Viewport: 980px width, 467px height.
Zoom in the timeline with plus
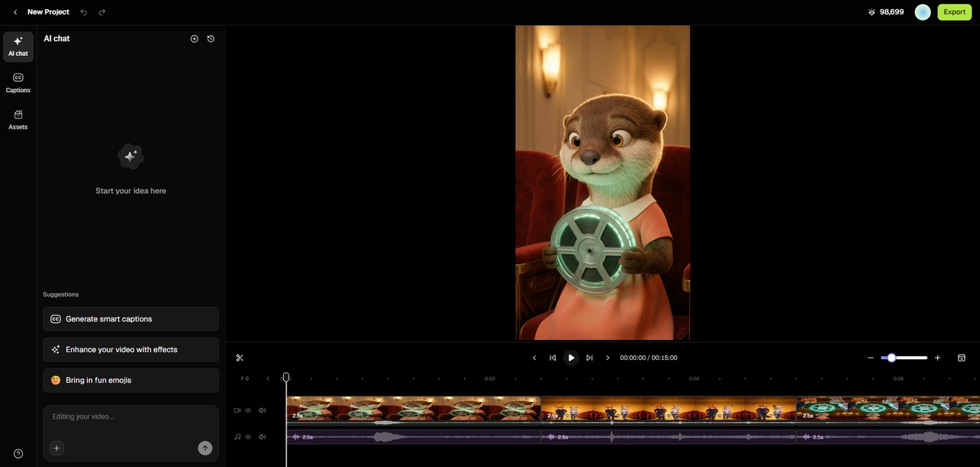938,358
